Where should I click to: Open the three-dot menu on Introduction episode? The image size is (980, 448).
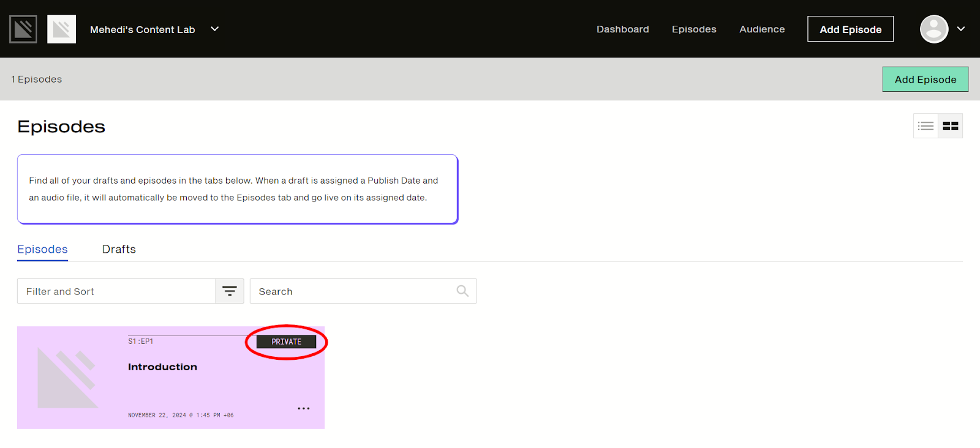[x=304, y=408]
